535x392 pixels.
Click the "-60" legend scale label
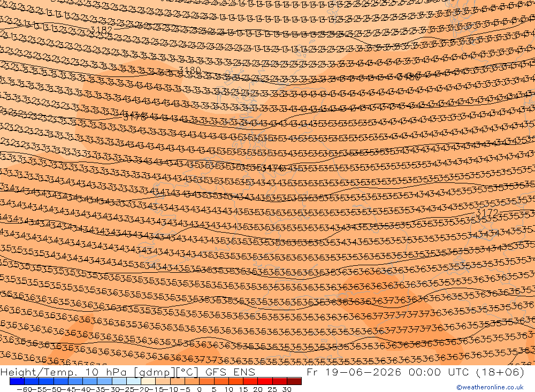[x=24, y=389]
